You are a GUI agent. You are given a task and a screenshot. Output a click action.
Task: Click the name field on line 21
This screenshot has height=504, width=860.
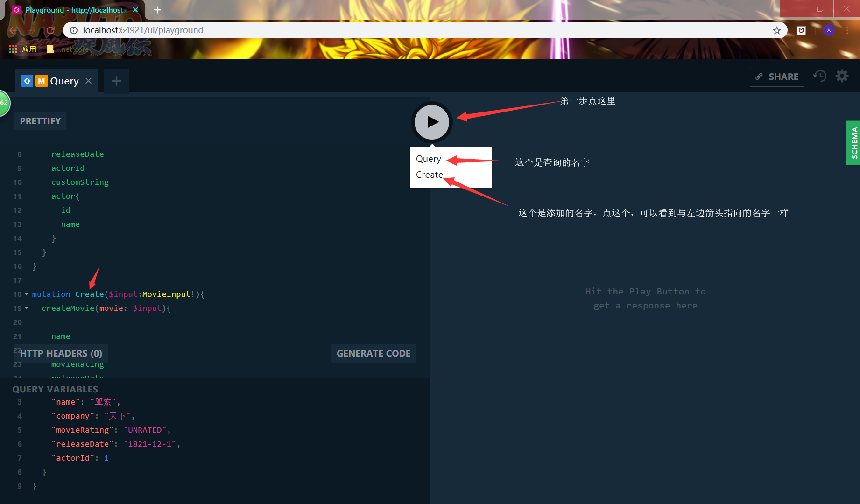click(61, 336)
